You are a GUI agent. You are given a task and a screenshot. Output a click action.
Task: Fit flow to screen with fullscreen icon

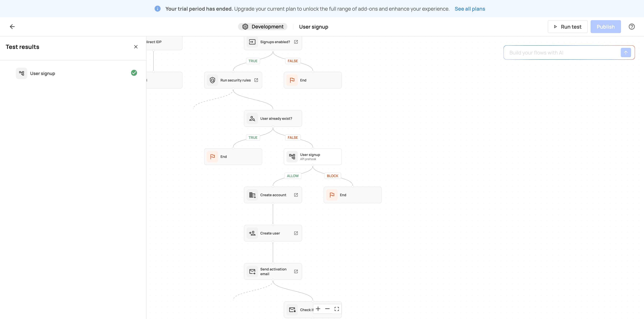[x=337, y=309]
